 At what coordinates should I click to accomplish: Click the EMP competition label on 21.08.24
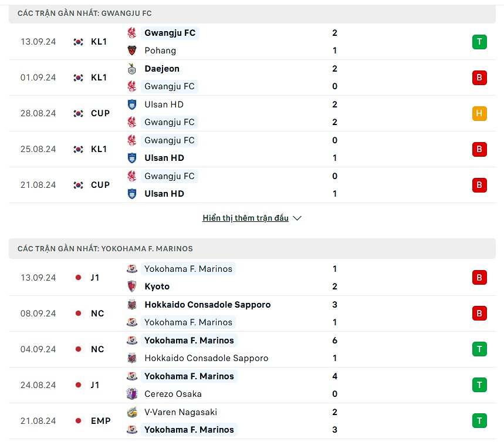pyautogui.click(x=100, y=421)
